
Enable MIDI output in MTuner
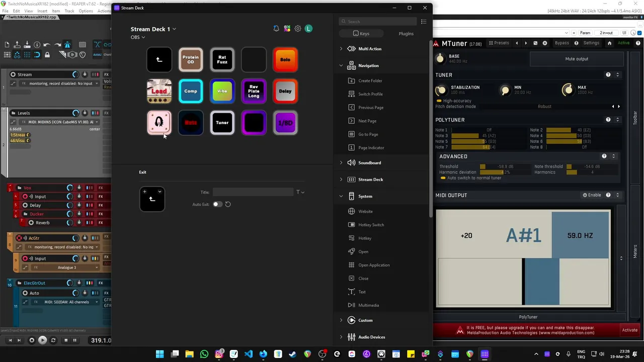click(592, 195)
